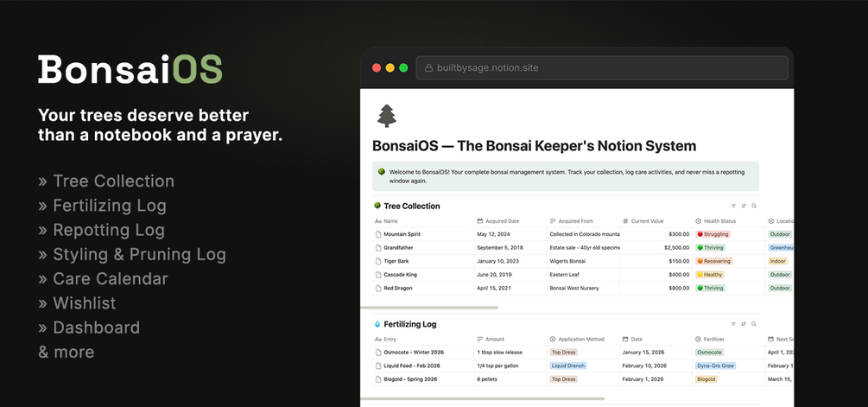The image size is (868, 407).
Task: Open the Red Dragon entry
Action: pos(398,288)
